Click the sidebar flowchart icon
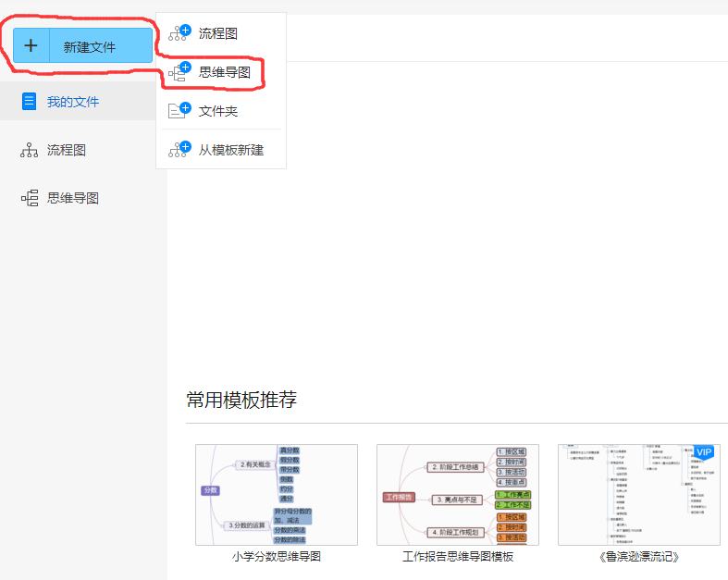The width and height of the screenshot is (728, 580). pyautogui.click(x=29, y=150)
